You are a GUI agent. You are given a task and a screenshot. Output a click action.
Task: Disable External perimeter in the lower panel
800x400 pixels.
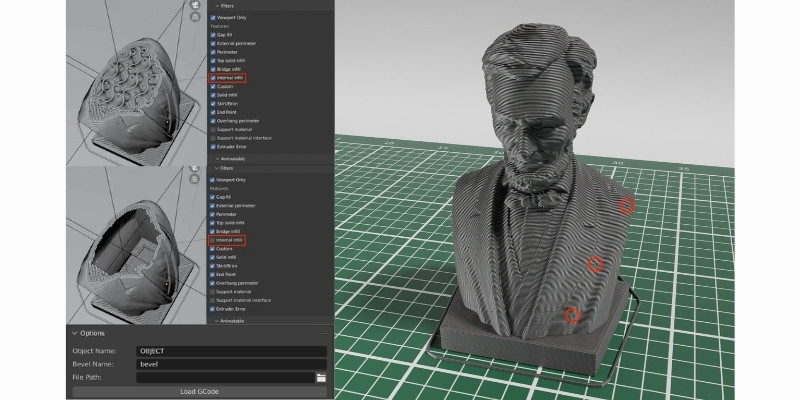click(x=213, y=206)
